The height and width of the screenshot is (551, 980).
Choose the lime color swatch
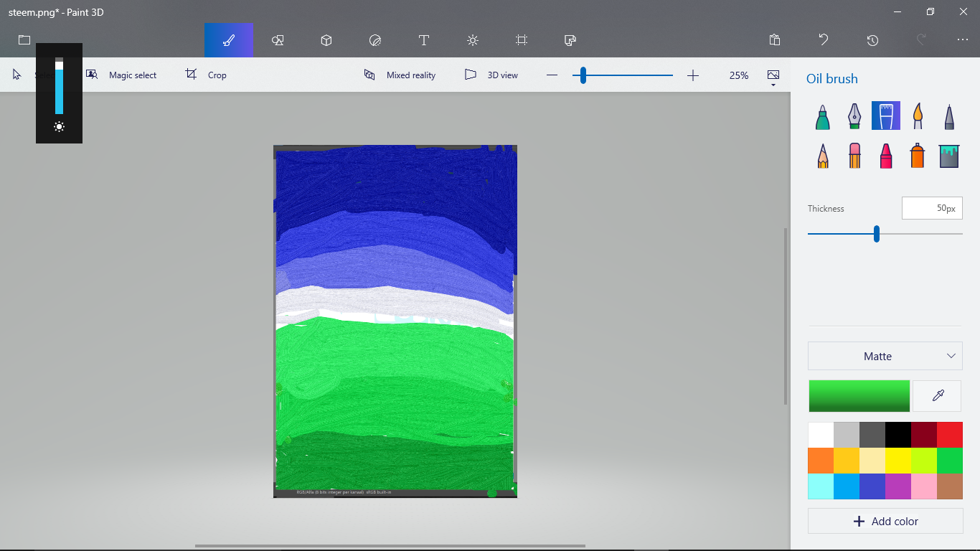click(x=924, y=461)
